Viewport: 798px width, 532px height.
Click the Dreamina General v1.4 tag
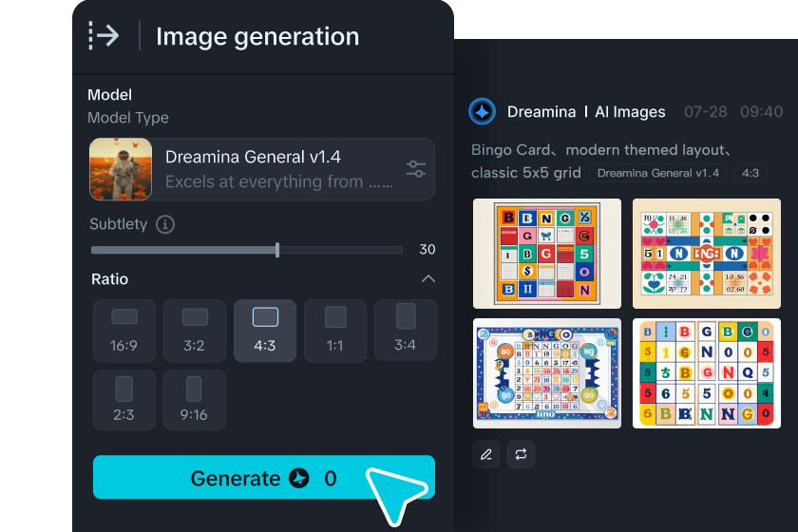point(657,173)
